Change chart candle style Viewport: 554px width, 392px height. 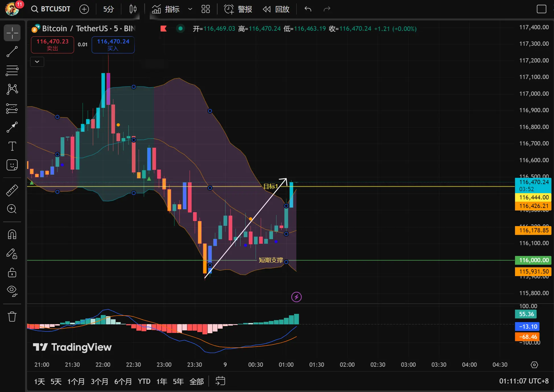coord(133,9)
